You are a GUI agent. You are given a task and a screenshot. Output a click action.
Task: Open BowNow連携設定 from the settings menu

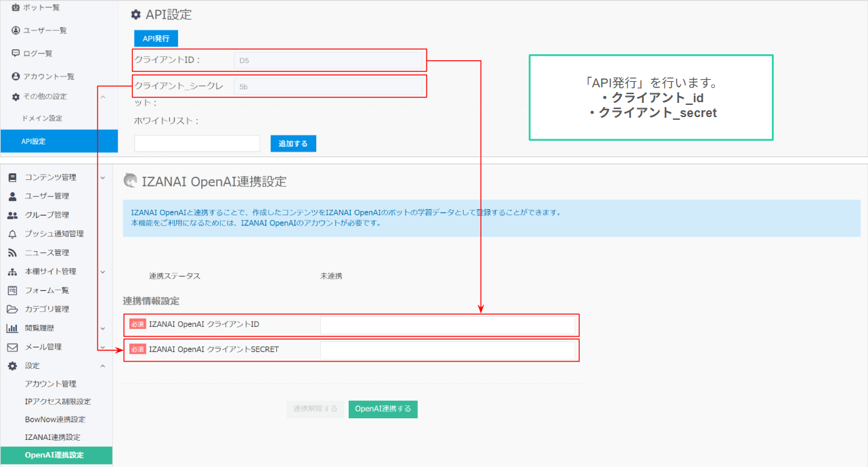click(55, 420)
